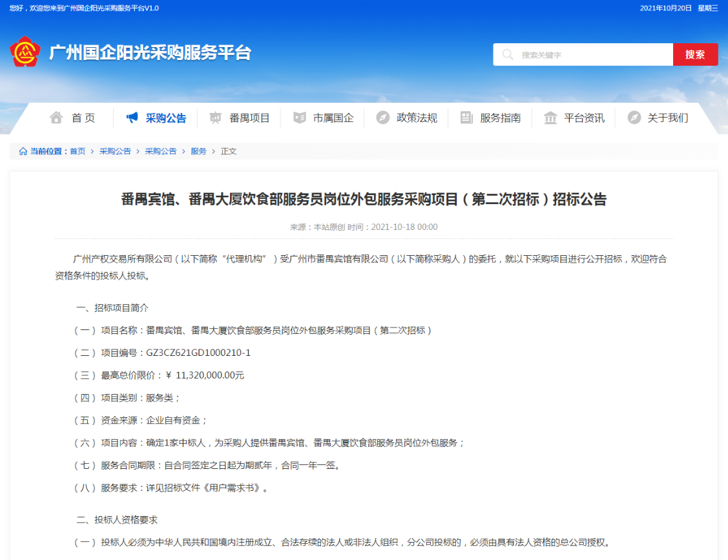Open the 首页 navigation tab
This screenshot has height=560, width=728.
83,118
